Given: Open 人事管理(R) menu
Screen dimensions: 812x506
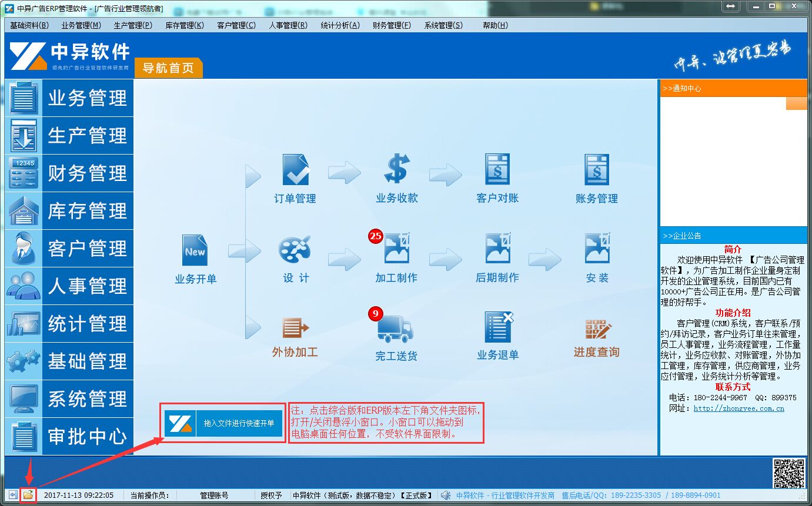Looking at the screenshot, I should (288, 25).
